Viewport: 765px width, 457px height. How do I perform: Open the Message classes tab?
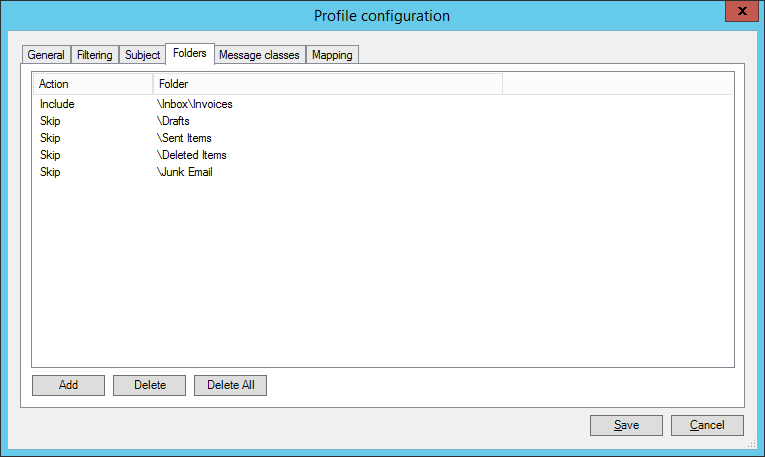coord(259,55)
